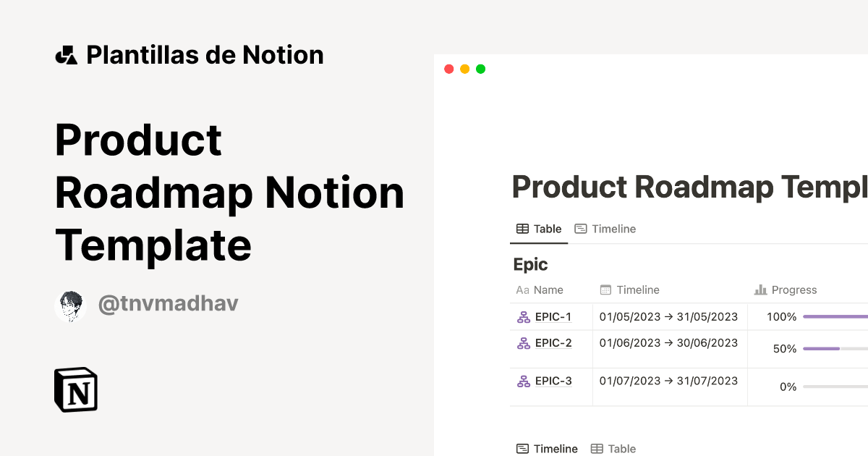Image resolution: width=868 pixels, height=456 pixels.
Task: Click the calendar icon in Timeline column header
Action: pos(605,290)
